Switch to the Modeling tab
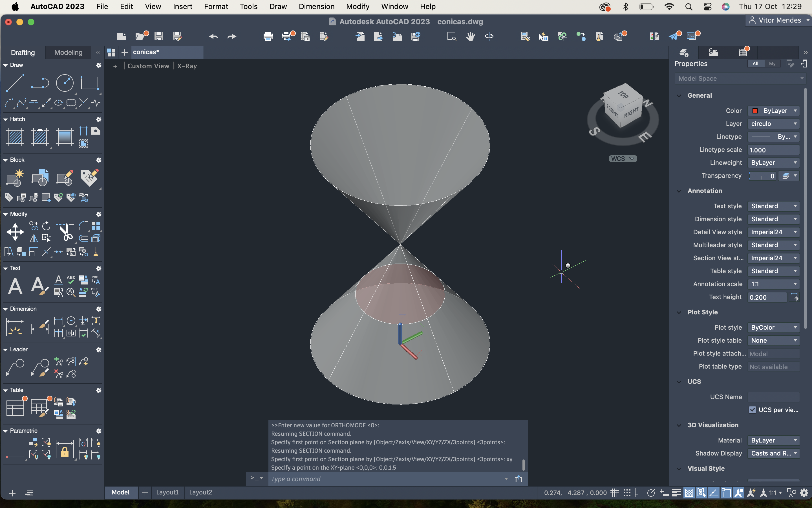Viewport: 812px width, 508px height. pos(68,52)
